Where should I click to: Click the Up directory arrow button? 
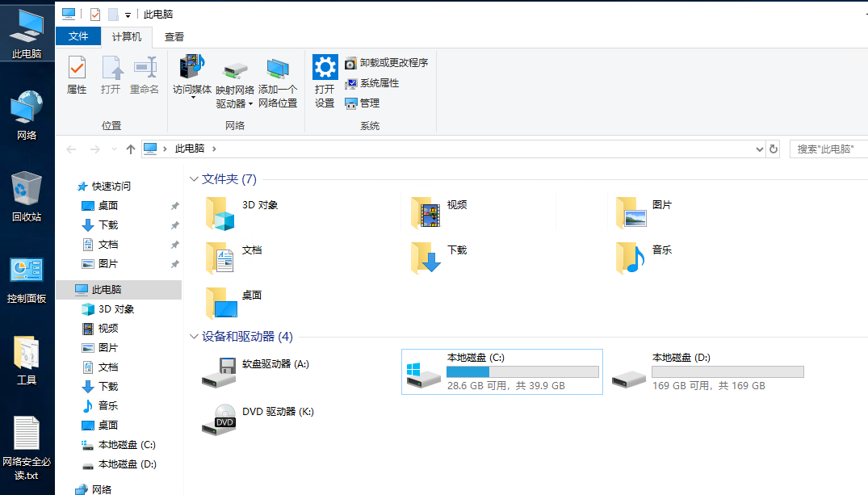tap(131, 149)
